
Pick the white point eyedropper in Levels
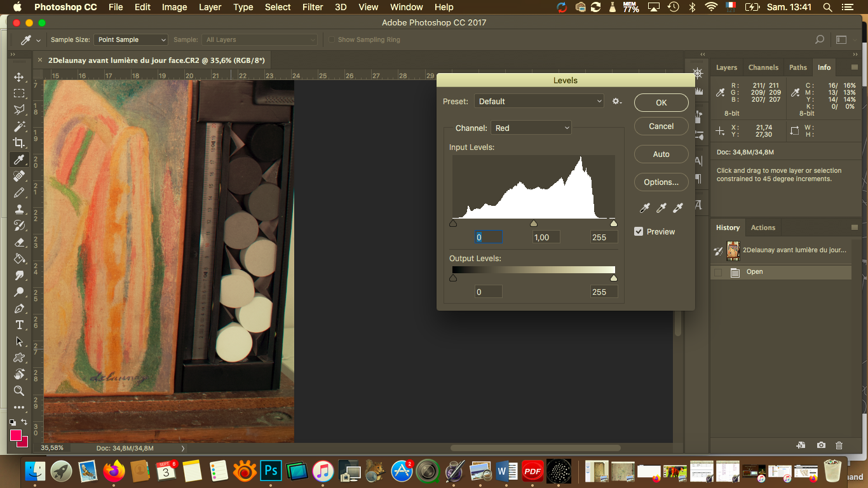tap(678, 208)
